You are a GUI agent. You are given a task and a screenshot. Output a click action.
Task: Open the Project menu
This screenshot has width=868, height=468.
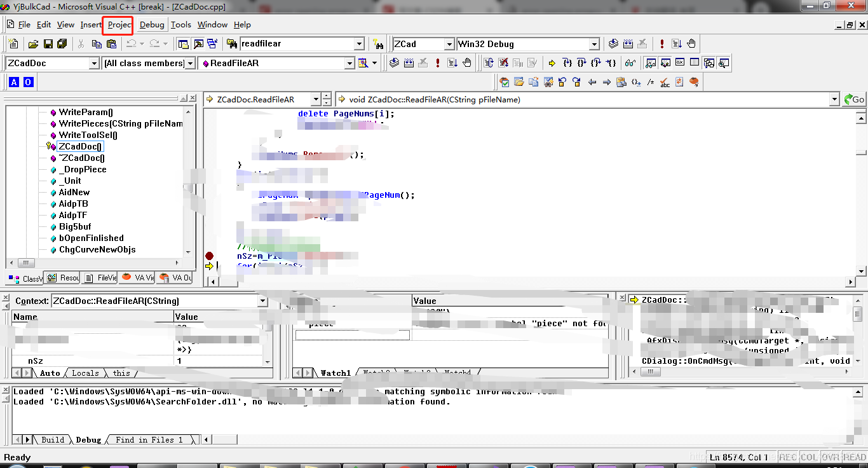[x=118, y=25]
